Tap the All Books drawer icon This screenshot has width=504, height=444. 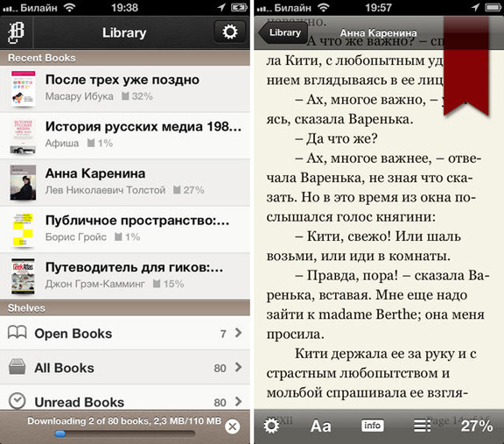(x=17, y=366)
